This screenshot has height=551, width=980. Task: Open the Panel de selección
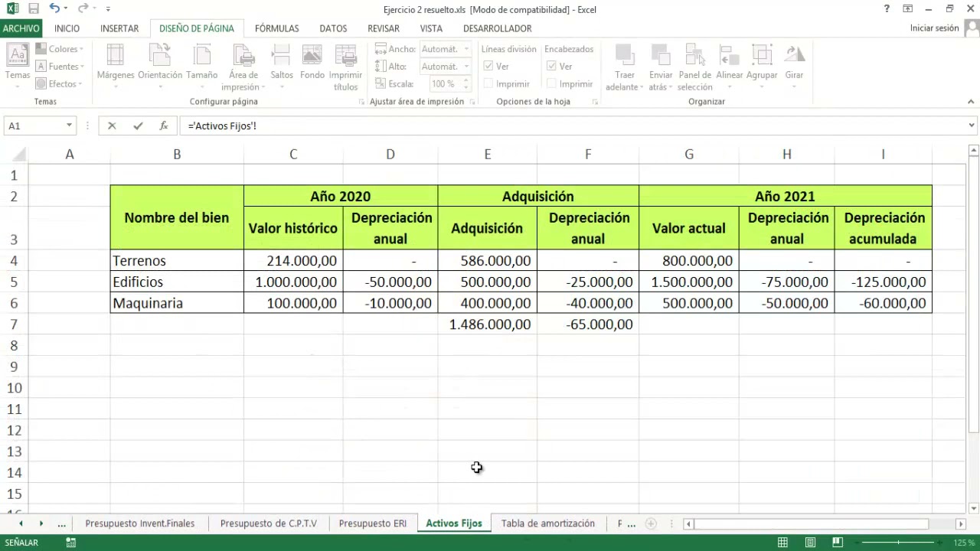click(x=695, y=67)
